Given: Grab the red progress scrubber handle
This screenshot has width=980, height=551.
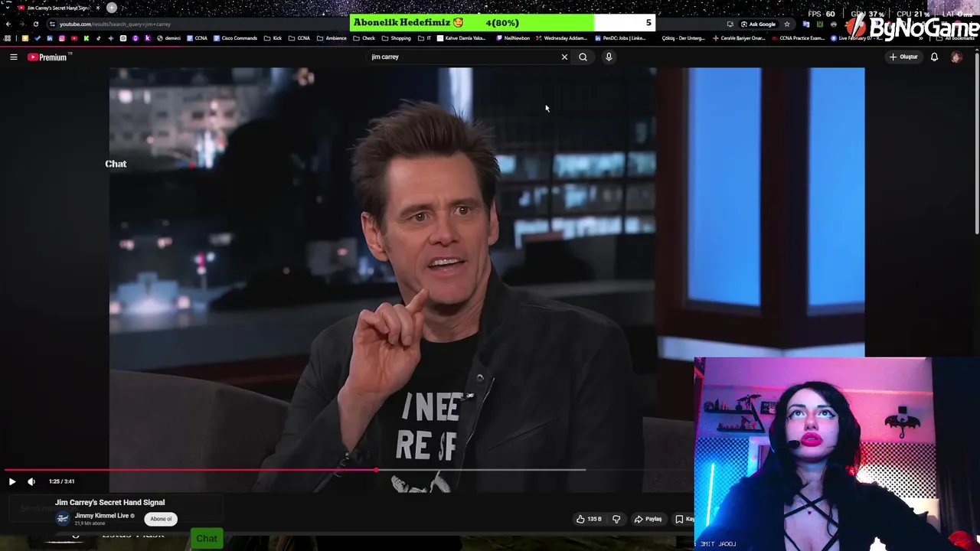Looking at the screenshot, I should [376, 470].
